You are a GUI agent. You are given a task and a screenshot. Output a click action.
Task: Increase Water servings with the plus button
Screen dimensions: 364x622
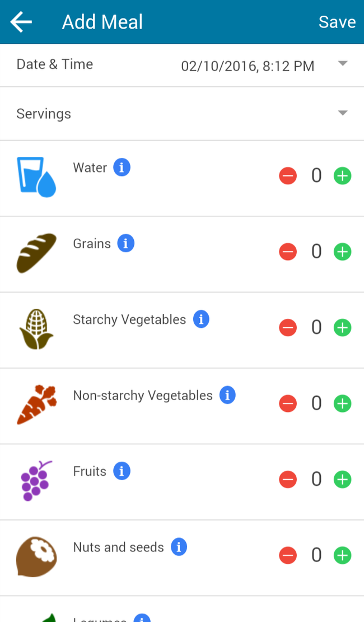(342, 175)
